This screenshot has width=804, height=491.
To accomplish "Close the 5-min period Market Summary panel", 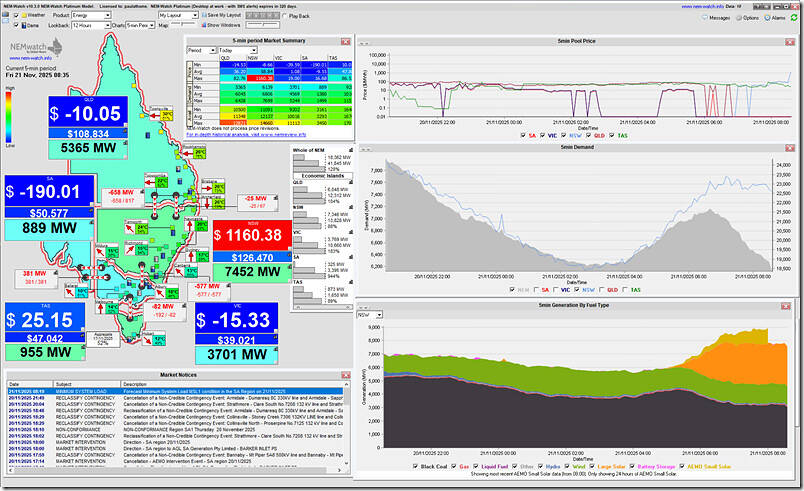I will click(346, 41).
